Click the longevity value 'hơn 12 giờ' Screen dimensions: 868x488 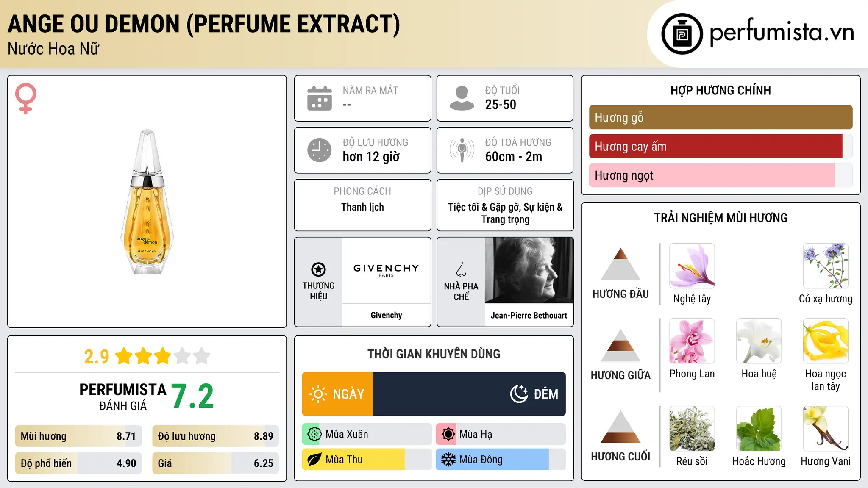pos(371,157)
